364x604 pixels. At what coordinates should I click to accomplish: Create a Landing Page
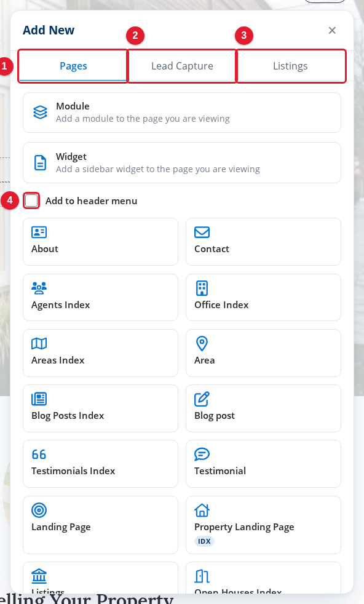101,525
